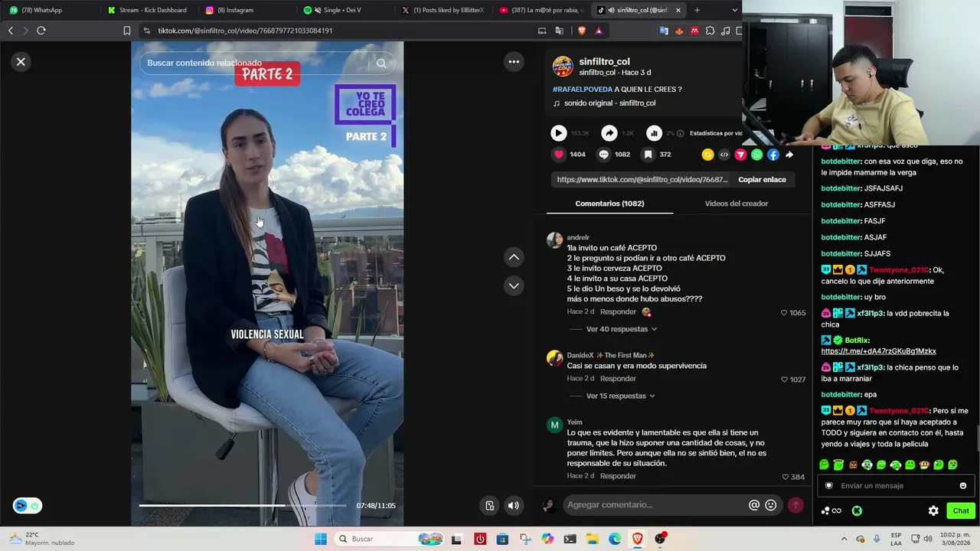The image size is (980, 551).
Task: Expand 'Ver 15 respuestas' under DanideX's comment
Action: (x=620, y=396)
